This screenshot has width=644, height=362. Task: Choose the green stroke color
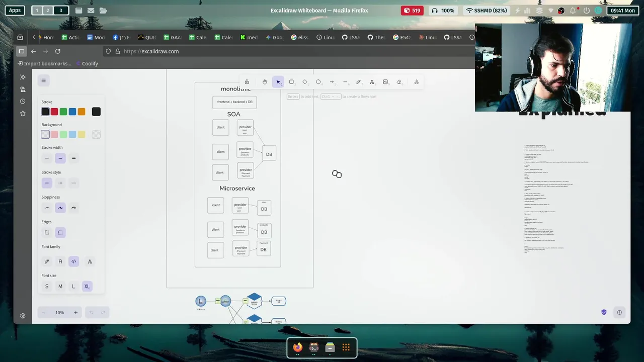63,112
